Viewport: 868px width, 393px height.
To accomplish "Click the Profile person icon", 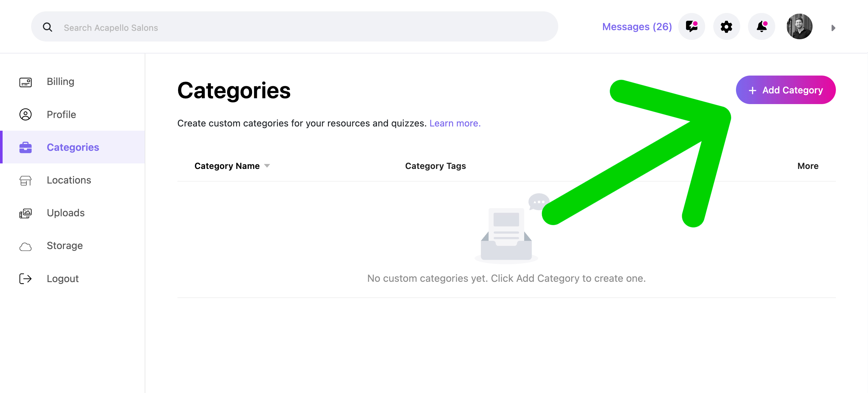I will [26, 114].
